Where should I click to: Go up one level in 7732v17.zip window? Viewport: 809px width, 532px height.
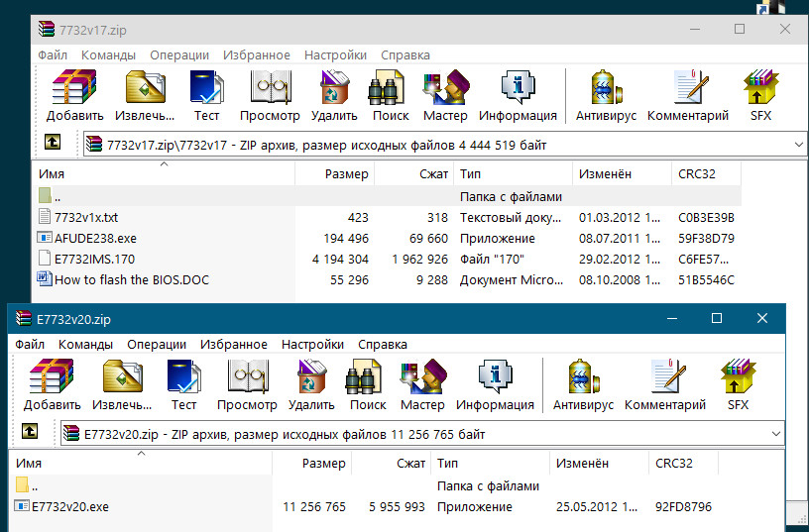point(53,142)
